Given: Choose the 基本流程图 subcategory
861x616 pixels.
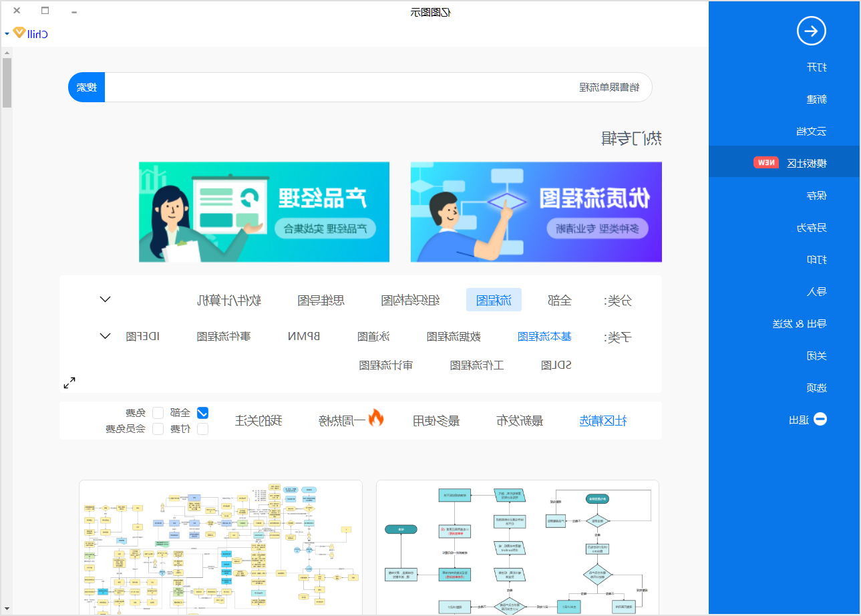Looking at the screenshot, I should tap(544, 336).
